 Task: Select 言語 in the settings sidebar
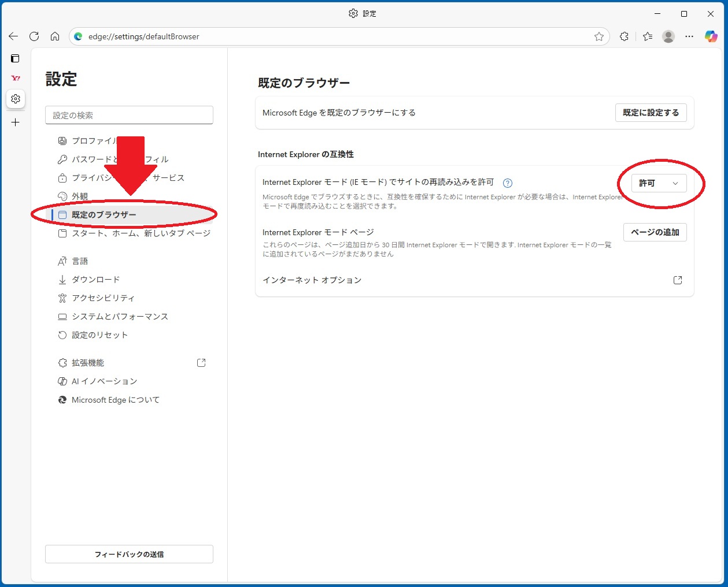(x=80, y=261)
